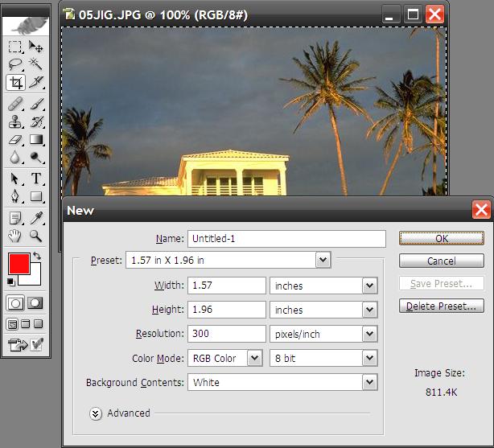Open Adobe Online via the feather icon
The height and width of the screenshot is (448, 494).
pos(26,26)
